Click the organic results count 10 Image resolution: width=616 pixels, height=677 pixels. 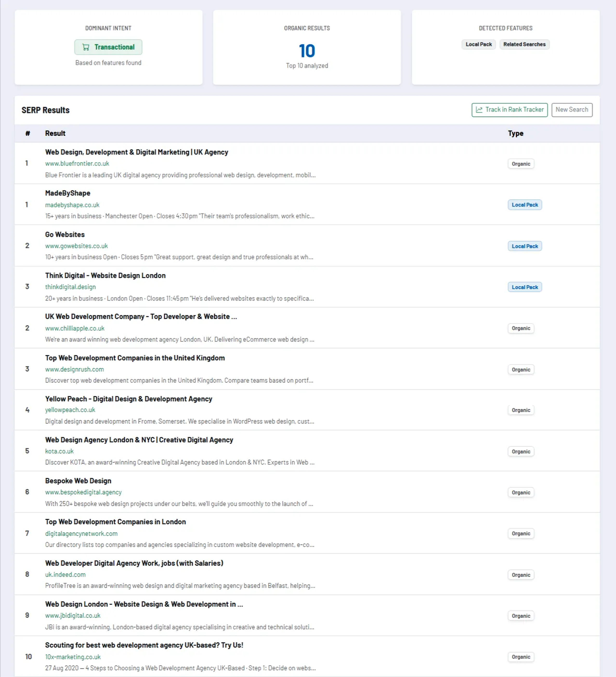pyautogui.click(x=307, y=51)
